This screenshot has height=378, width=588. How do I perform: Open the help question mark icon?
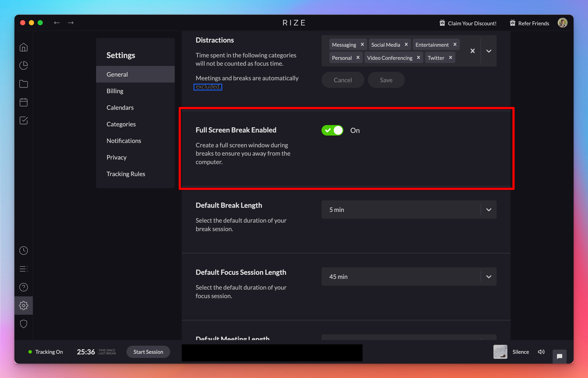[x=24, y=287]
